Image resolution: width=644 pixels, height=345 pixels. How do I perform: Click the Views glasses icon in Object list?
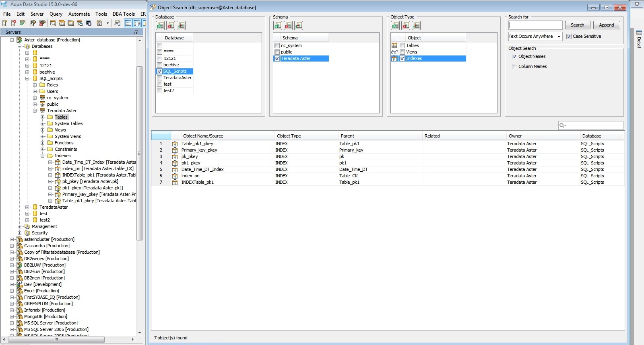coord(394,52)
